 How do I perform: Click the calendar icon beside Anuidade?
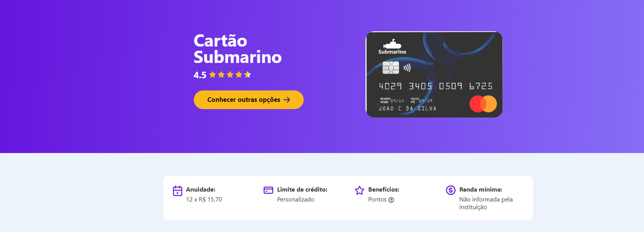coord(177,191)
